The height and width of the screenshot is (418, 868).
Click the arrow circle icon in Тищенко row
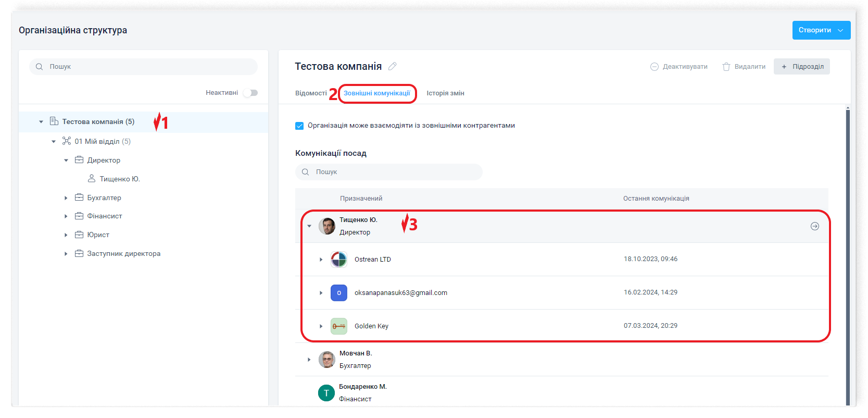click(x=815, y=226)
